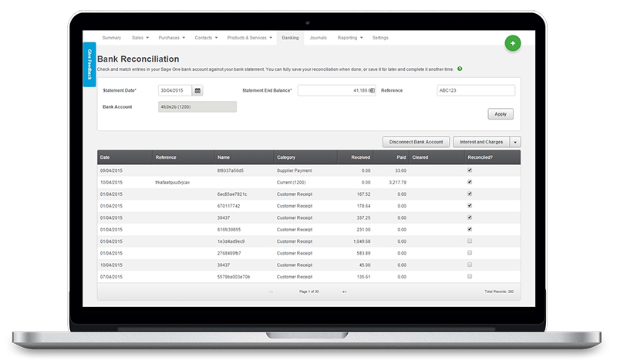The height and width of the screenshot is (364, 617).
Task: Open the Statement Date calendar picker
Action: [197, 91]
